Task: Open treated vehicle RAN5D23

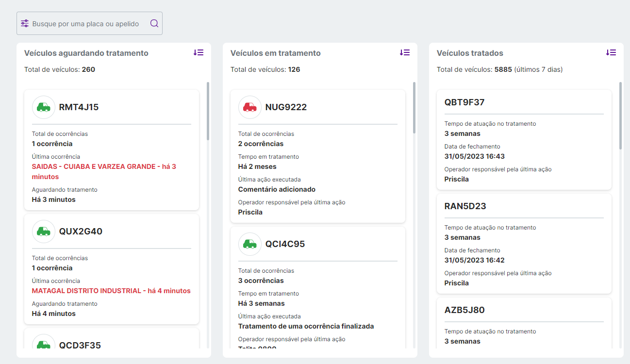Action: pos(465,206)
